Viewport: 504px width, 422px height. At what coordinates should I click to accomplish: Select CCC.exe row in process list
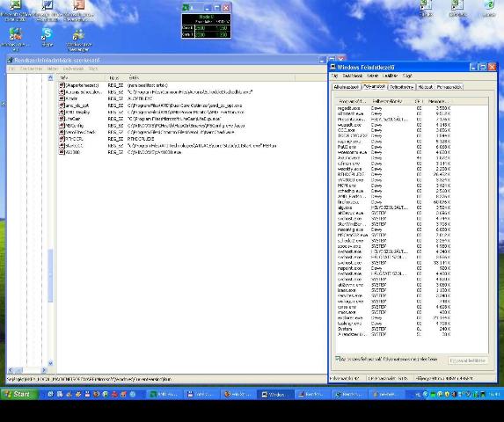[x=394, y=130]
